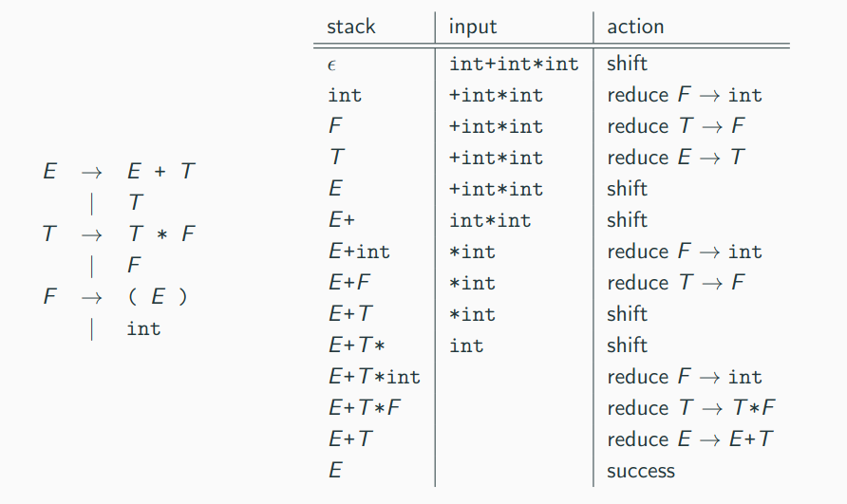Select the 'E+int' stack entry
The width and height of the screenshot is (847, 504).
(359, 252)
